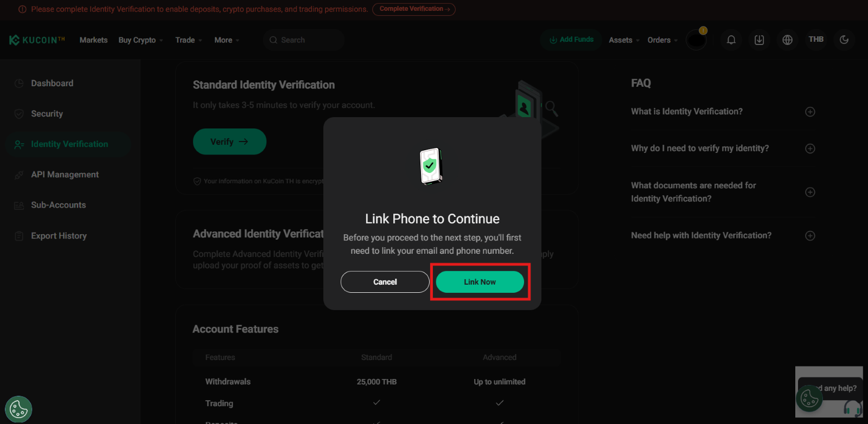The height and width of the screenshot is (424, 868).
Task: Click the Link Now button
Action: coord(480,281)
